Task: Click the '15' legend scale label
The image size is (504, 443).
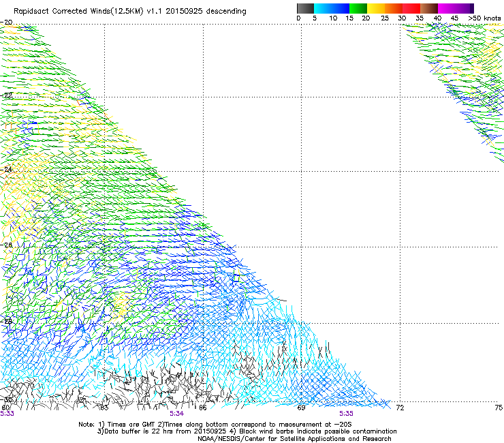Action: point(349,18)
